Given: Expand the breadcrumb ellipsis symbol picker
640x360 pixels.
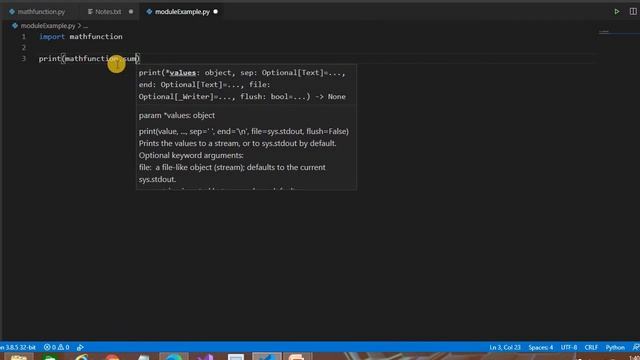Looking at the screenshot, I should [x=85, y=26].
